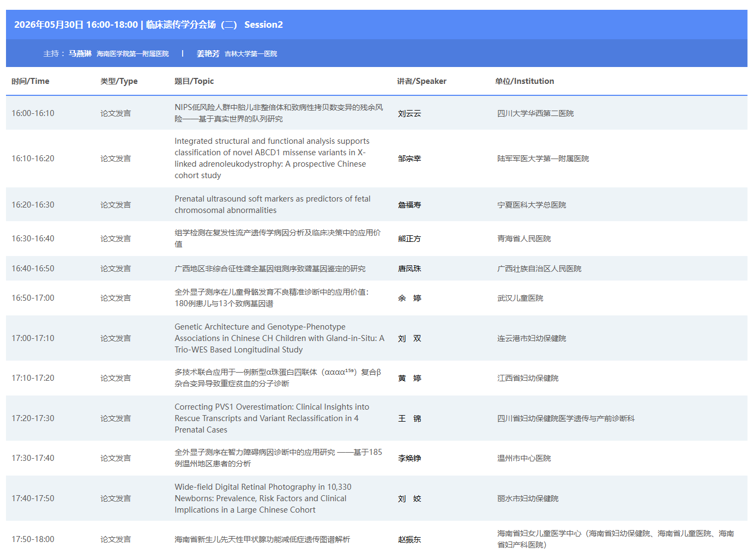This screenshot has height=560, width=748.
Task: Click institution 温州市中心医院
Action: 524,458
